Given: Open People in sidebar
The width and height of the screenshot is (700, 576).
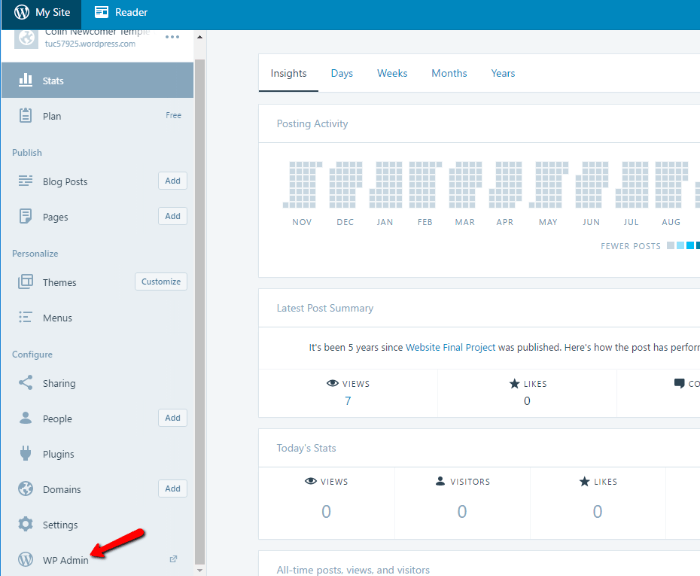Looking at the screenshot, I should click(x=57, y=418).
